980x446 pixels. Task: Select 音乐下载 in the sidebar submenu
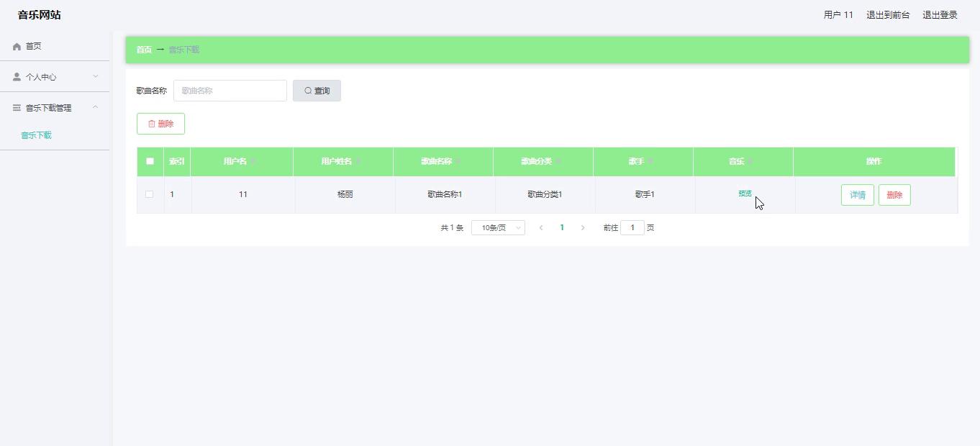tap(36, 135)
